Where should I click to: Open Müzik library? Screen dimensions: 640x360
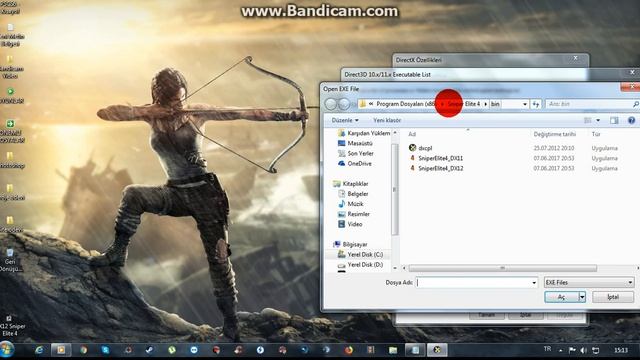pos(351,204)
